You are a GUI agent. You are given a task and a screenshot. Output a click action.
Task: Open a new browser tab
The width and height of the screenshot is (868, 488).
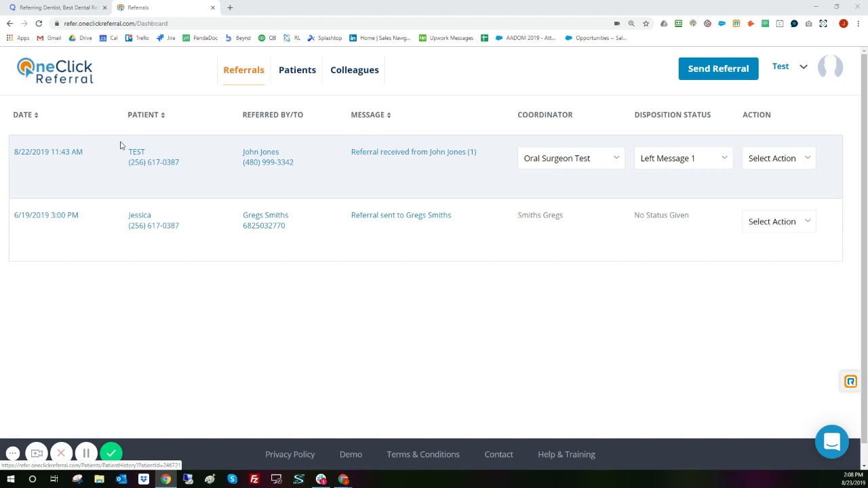(230, 7)
